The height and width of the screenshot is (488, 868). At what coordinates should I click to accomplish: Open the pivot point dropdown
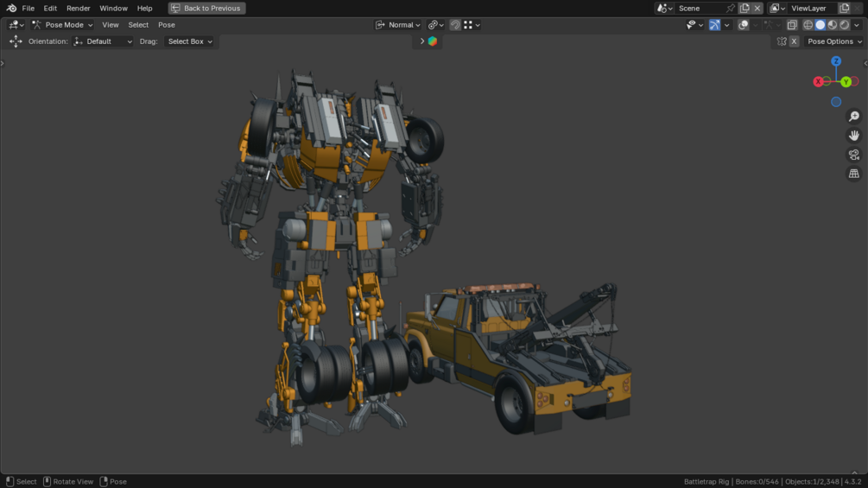pyautogui.click(x=435, y=25)
